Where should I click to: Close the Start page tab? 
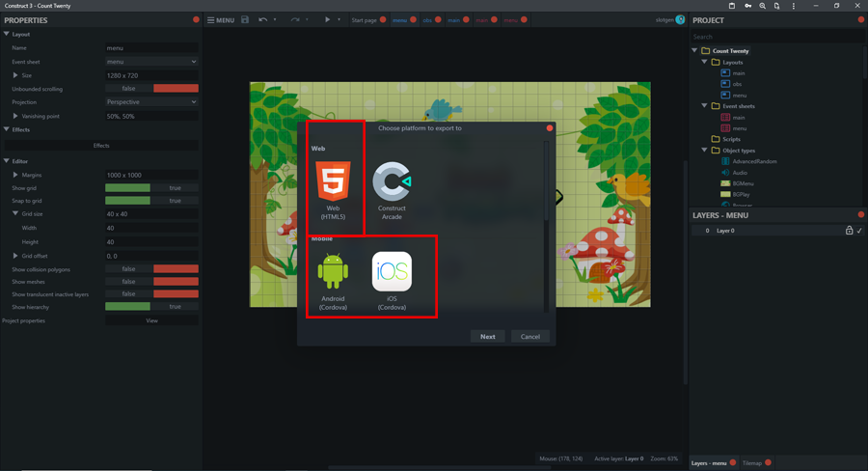coord(383,20)
